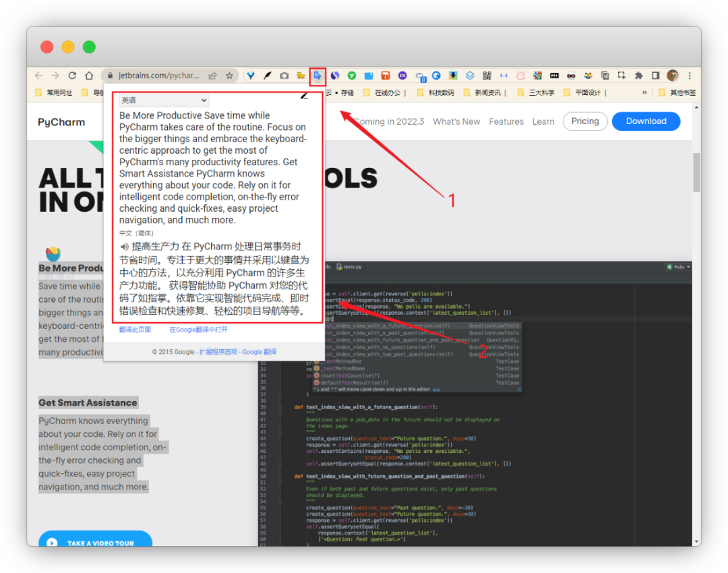Open the 在线办公 bookmark folder
This screenshot has height=573, width=728.
click(x=382, y=92)
